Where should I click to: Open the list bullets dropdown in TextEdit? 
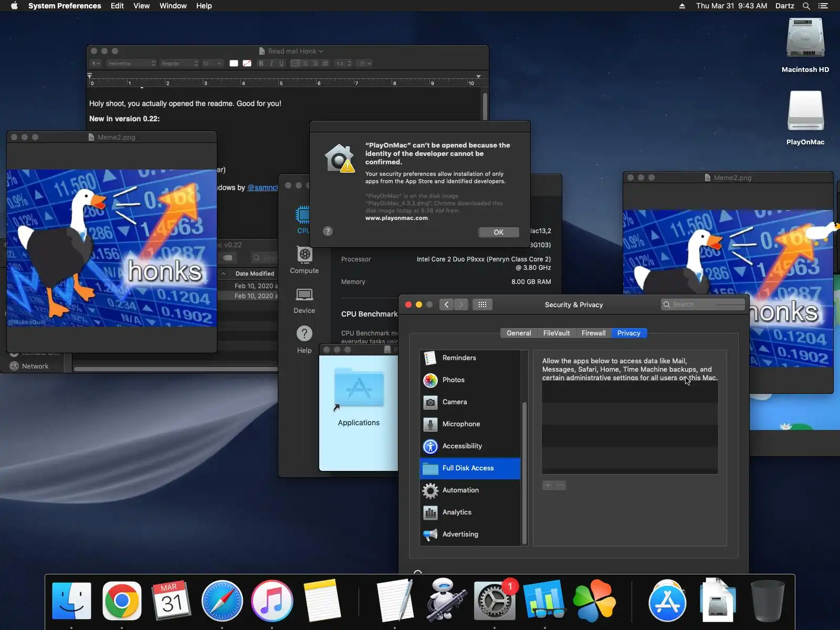tap(364, 64)
